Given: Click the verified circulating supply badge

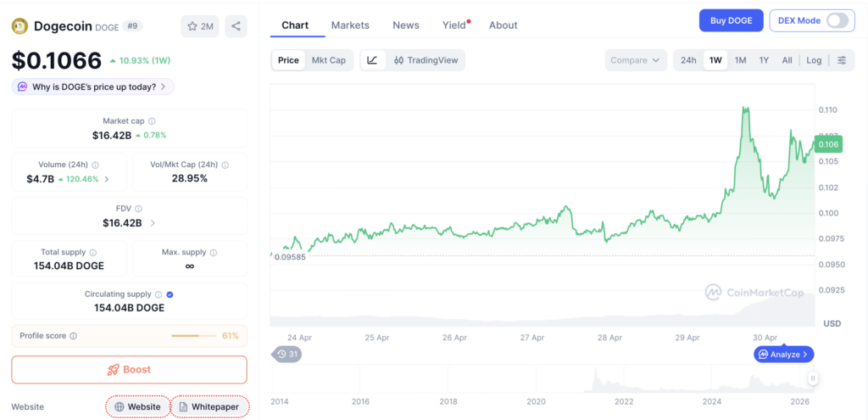Looking at the screenshot, I should tap(170, 294).
